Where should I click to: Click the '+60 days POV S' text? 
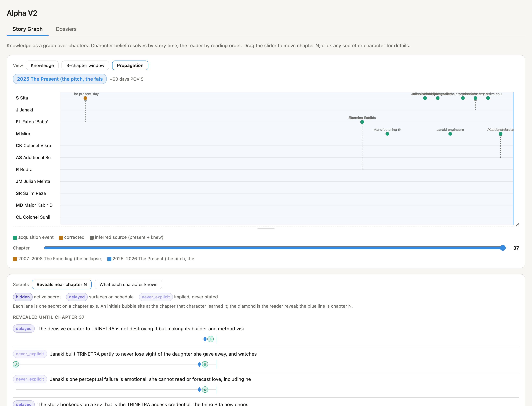point(127,79)
